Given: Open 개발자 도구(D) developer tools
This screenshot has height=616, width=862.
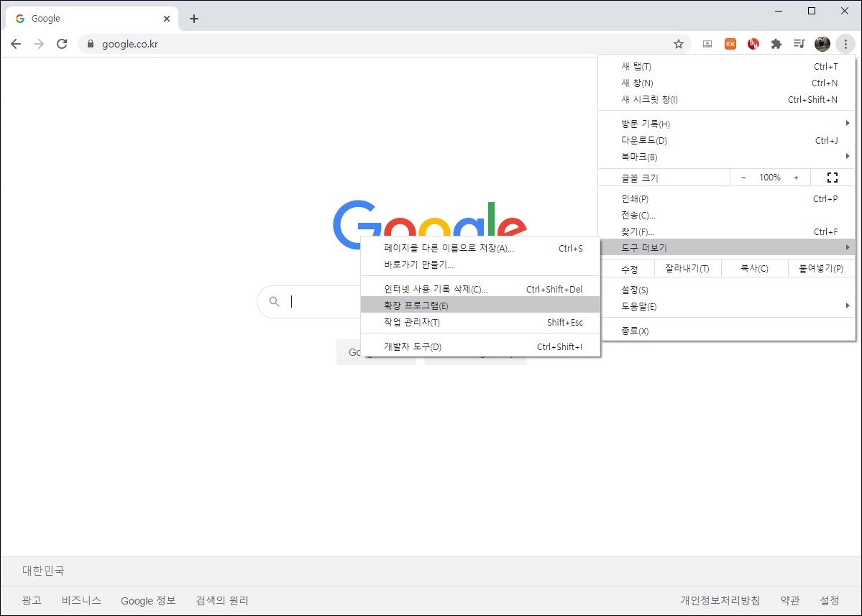Looking at the screenshot, I should click(480, 346).
